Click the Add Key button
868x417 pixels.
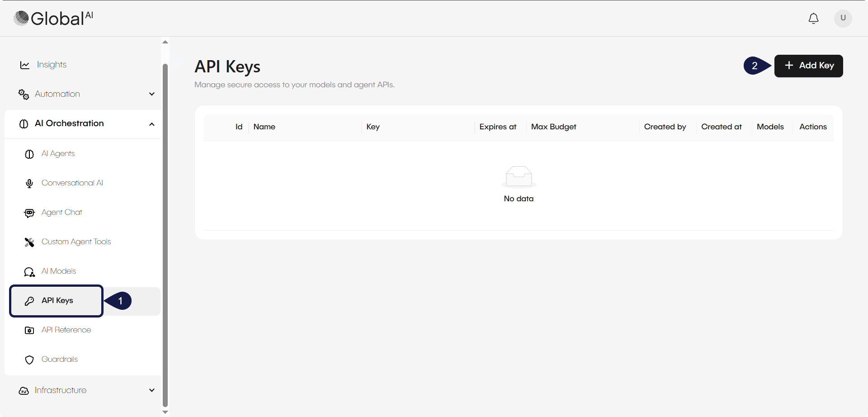tap(808, 66)
